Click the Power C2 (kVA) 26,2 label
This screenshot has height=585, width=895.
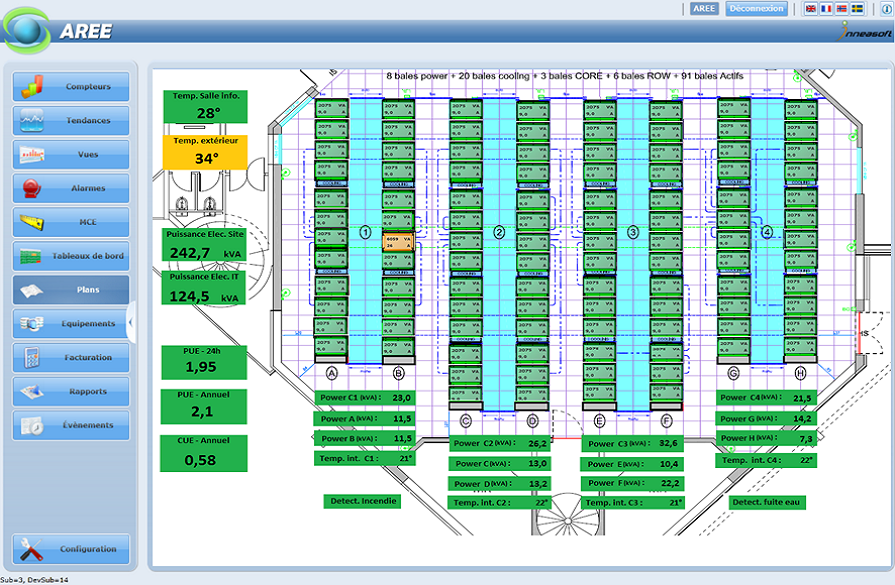pyautogui.click(x=499, y=443)
